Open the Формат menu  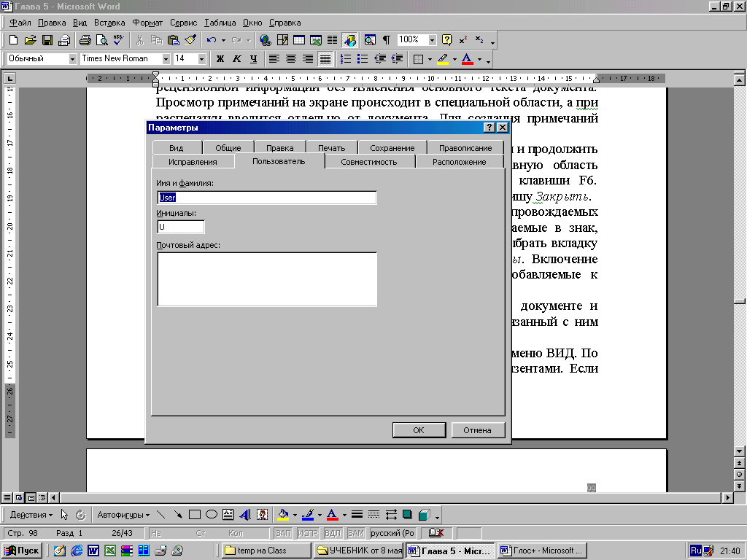pos(147,23)
